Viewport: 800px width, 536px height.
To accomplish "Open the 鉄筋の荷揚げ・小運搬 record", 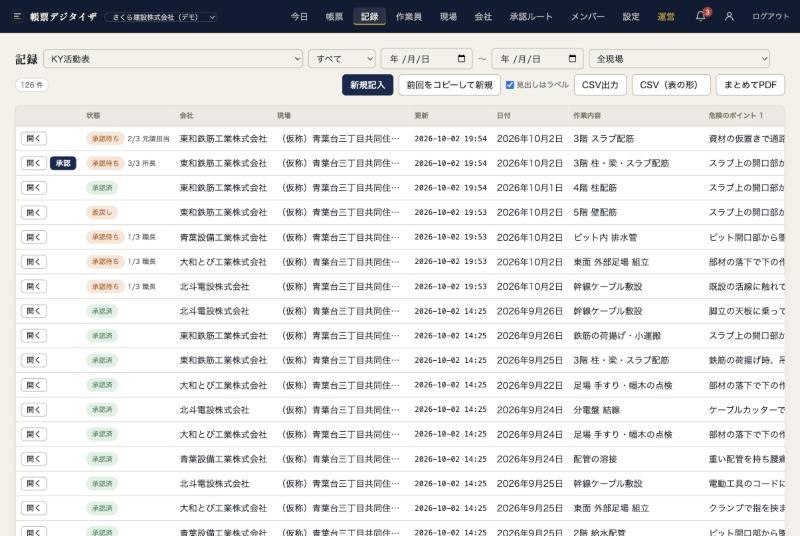I will click(34, 336).
